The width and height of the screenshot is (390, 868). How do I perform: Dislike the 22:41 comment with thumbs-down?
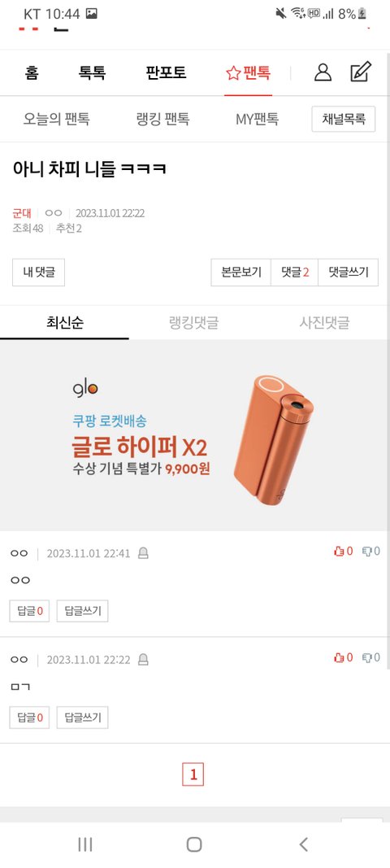click(370, 552)
